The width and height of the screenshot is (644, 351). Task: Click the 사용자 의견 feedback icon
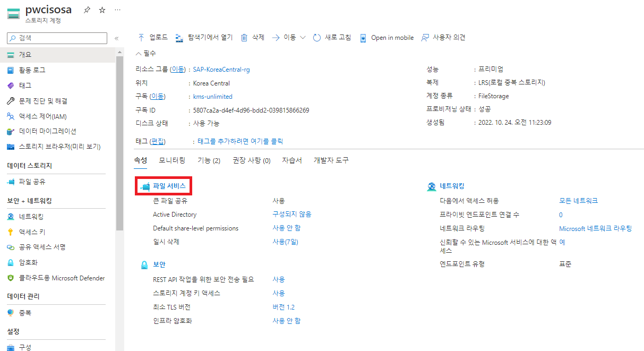pos(425,38)
